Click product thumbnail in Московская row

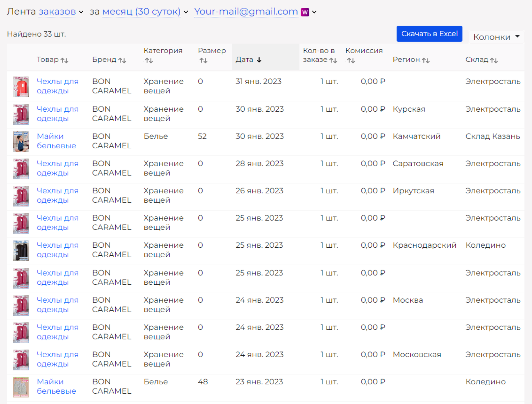pos(21,360)
